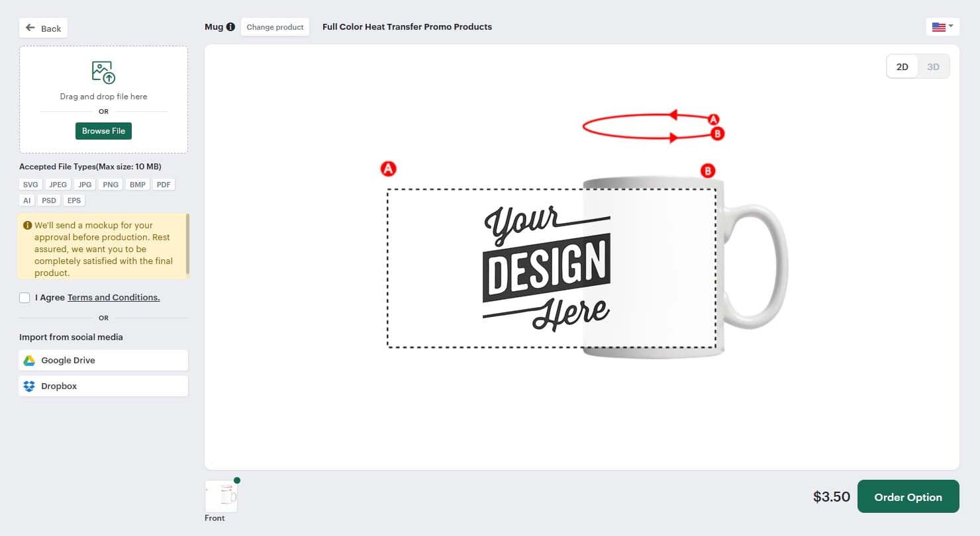This screenshot has width=980, height=536.
Task: Click the Your Design Here placeholder
Action: click(547, 268)
